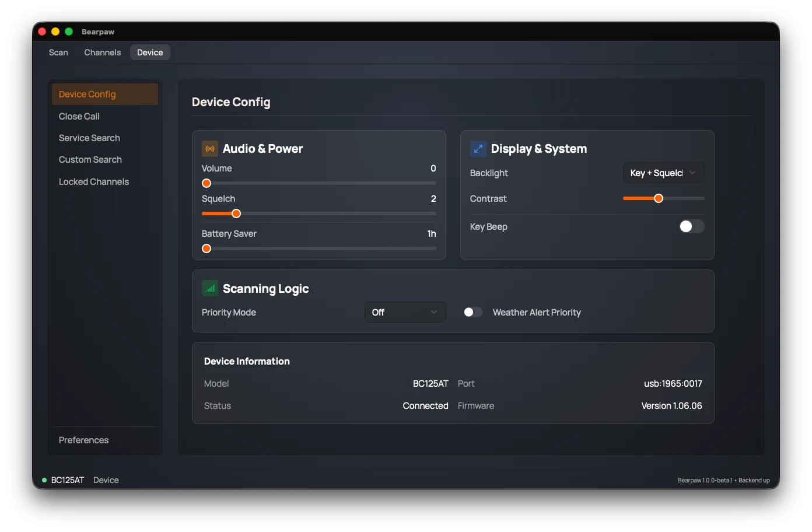Click the Status label

pos(218,405)
